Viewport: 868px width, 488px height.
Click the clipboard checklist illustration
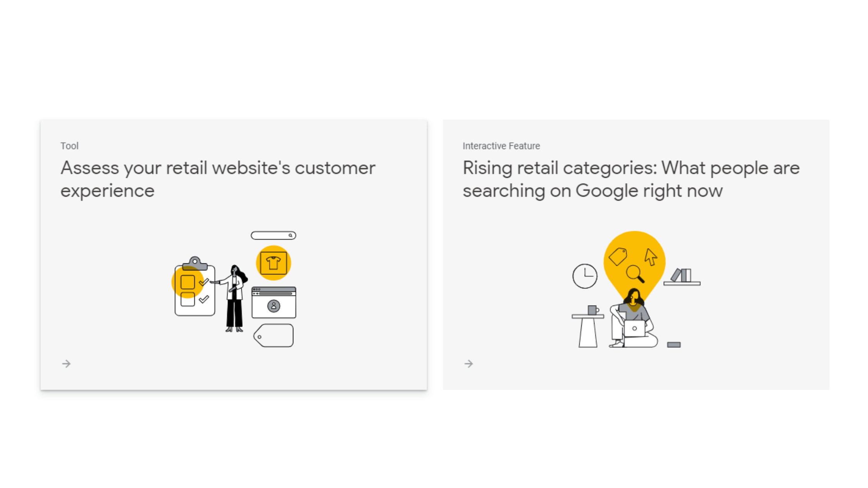pos(195,287)
